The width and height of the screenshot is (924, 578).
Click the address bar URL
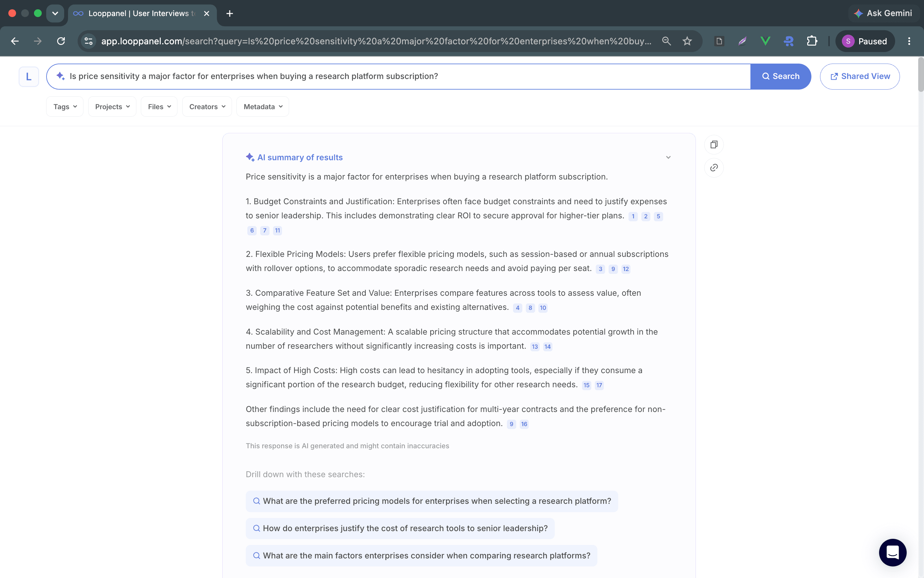376,41
